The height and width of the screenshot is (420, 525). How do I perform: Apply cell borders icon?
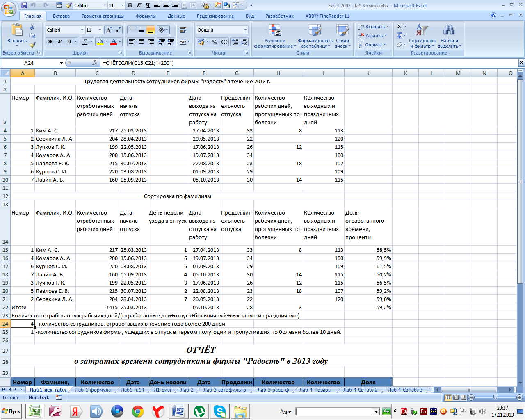click(x=84, y=42)
